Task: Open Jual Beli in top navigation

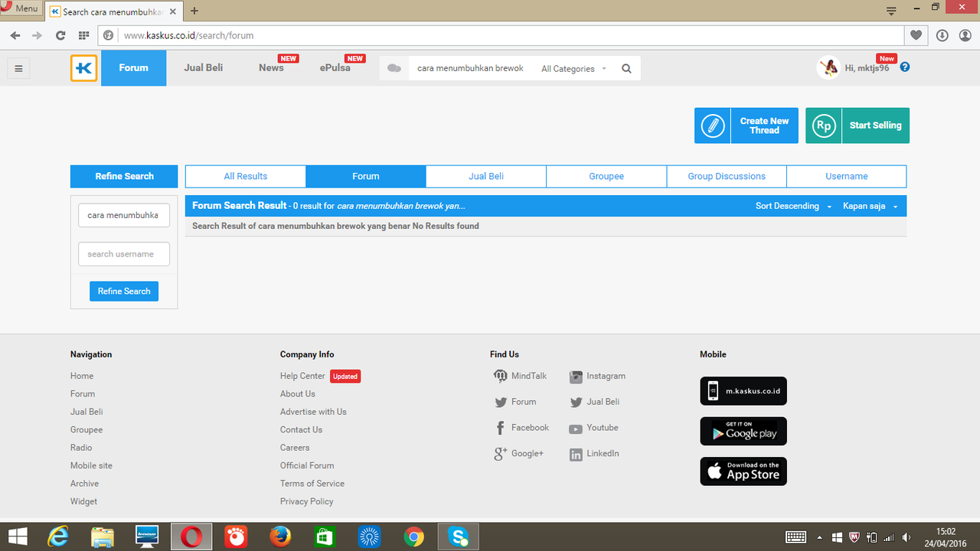Action: click(204, 68)
